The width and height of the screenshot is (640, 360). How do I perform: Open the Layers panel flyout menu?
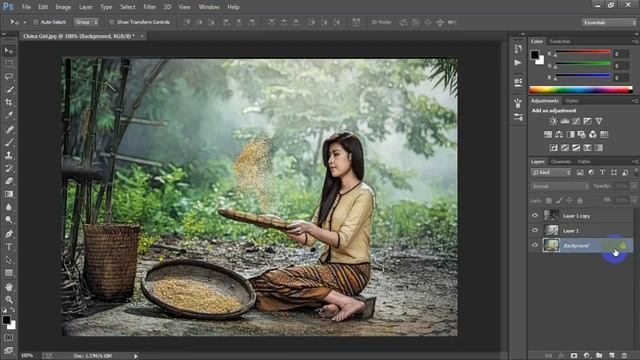click(x=635, y=162)
